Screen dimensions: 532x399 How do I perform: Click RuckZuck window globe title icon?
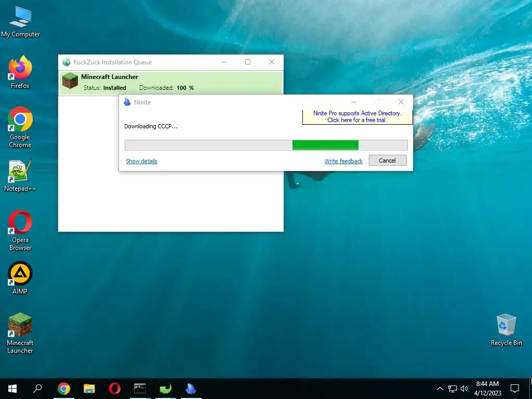[x=66, y=62]
